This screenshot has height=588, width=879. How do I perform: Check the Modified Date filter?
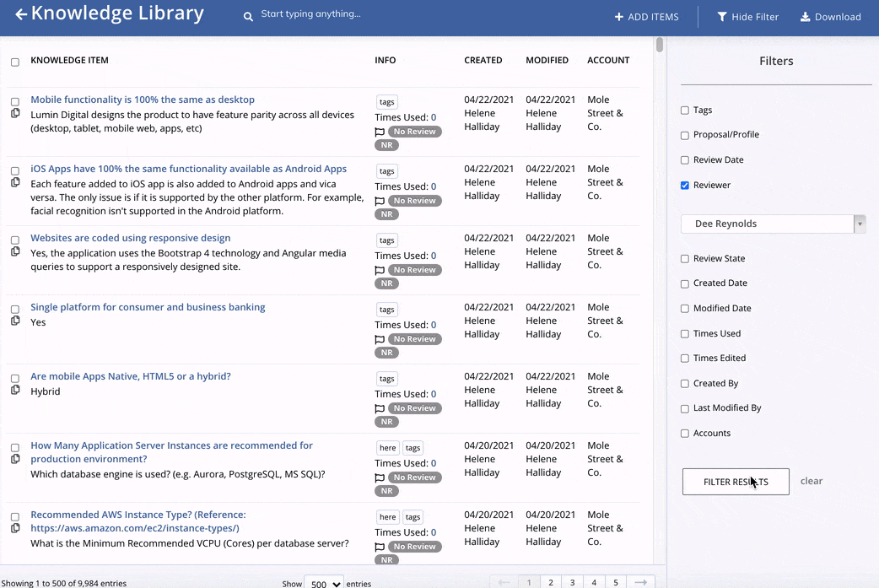click(684, 309)
